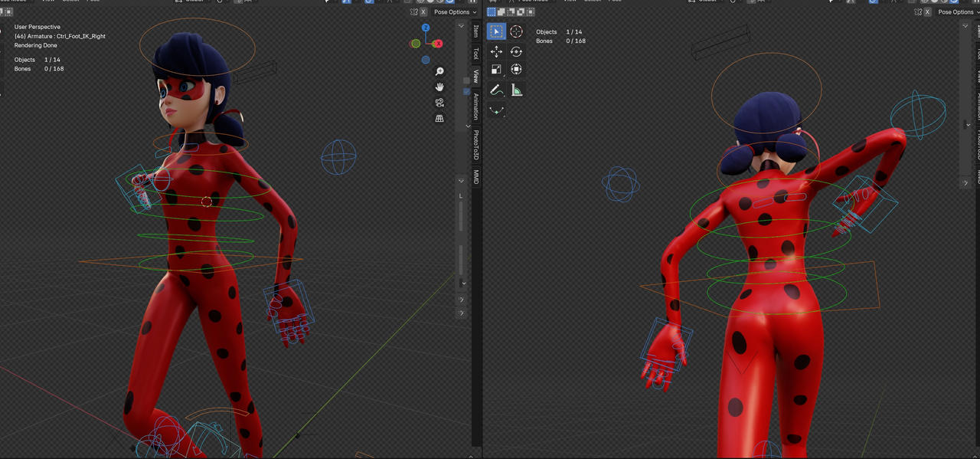This screenshot has width=980, height=459.
Task: Switch perspective/orthographic grid icon
Action: [439, 119]
